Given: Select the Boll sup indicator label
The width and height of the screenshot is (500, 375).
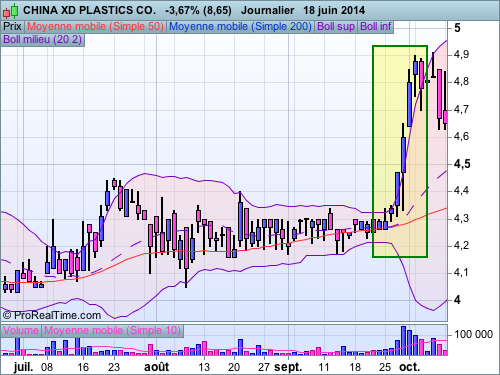Looking at the screenshot, I should [336, 26].
